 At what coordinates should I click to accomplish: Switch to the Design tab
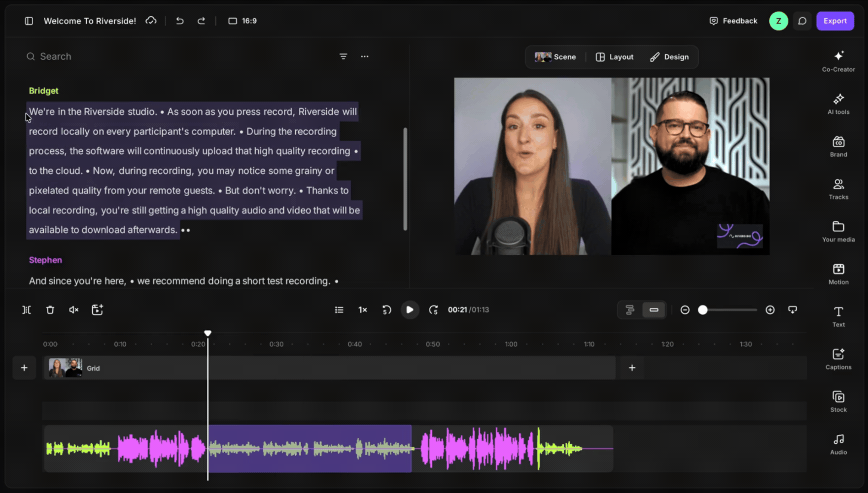click(669, 57)
